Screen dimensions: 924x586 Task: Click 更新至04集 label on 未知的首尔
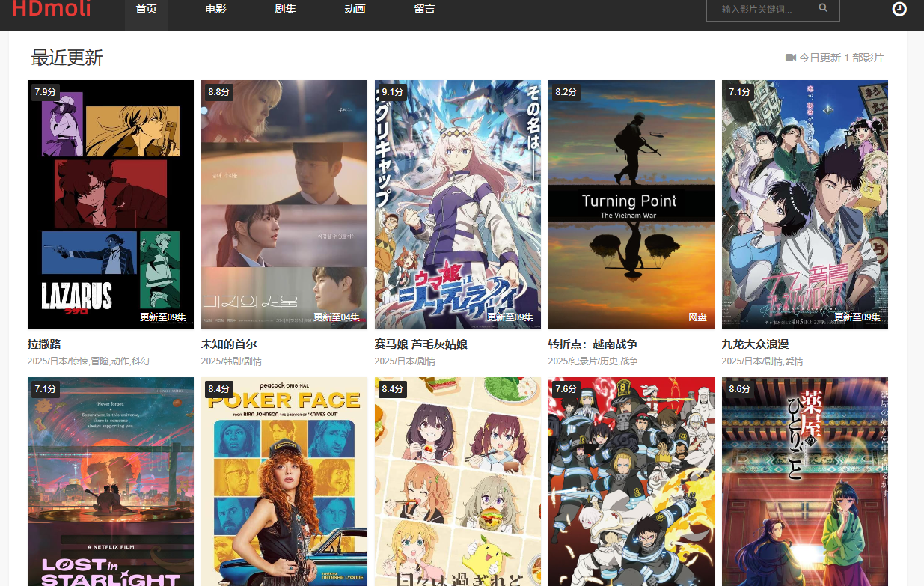(337, 317)
